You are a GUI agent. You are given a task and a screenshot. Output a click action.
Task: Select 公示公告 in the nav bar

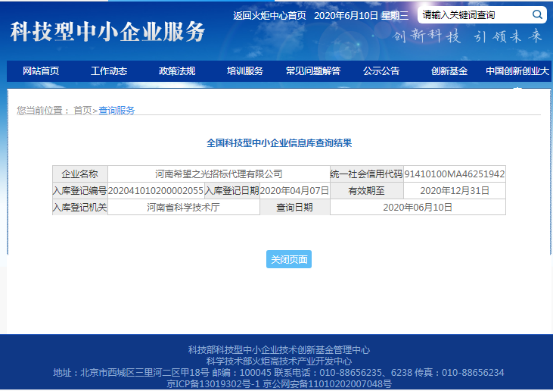(x=381, y=71)
